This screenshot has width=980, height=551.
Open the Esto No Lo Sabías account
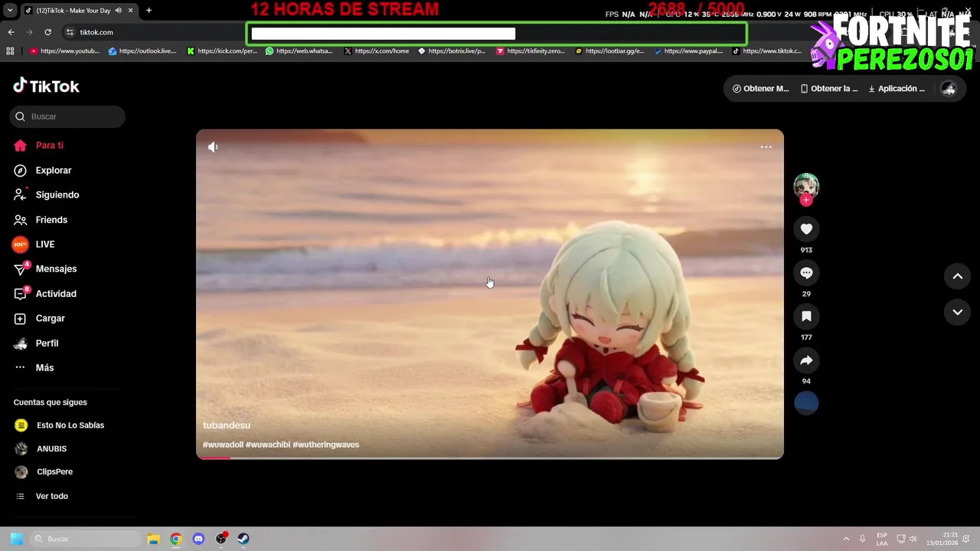60,425
